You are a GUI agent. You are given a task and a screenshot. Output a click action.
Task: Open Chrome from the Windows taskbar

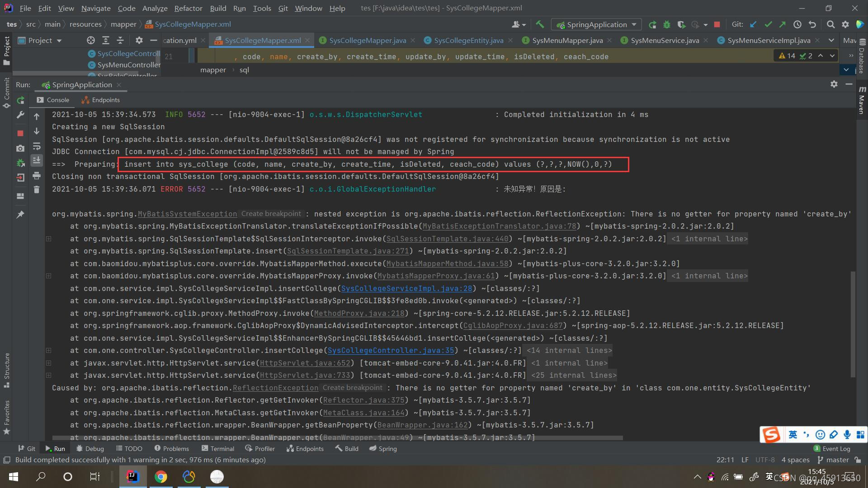(x=160, y=477)
